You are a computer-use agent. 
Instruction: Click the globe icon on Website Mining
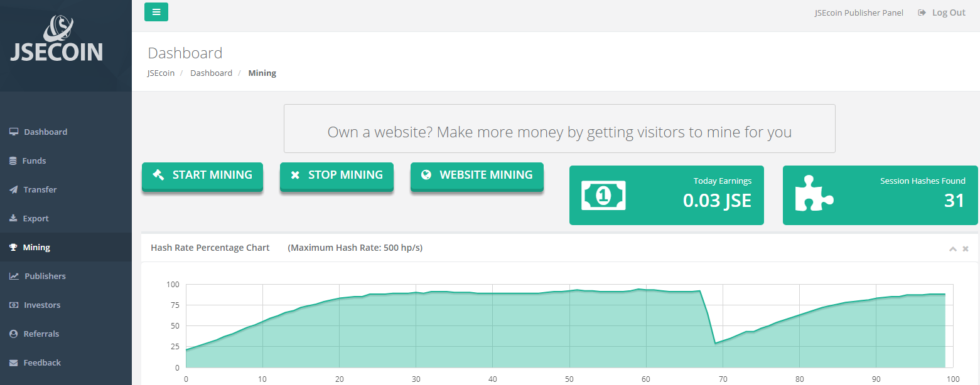click(x=426, y=175)
